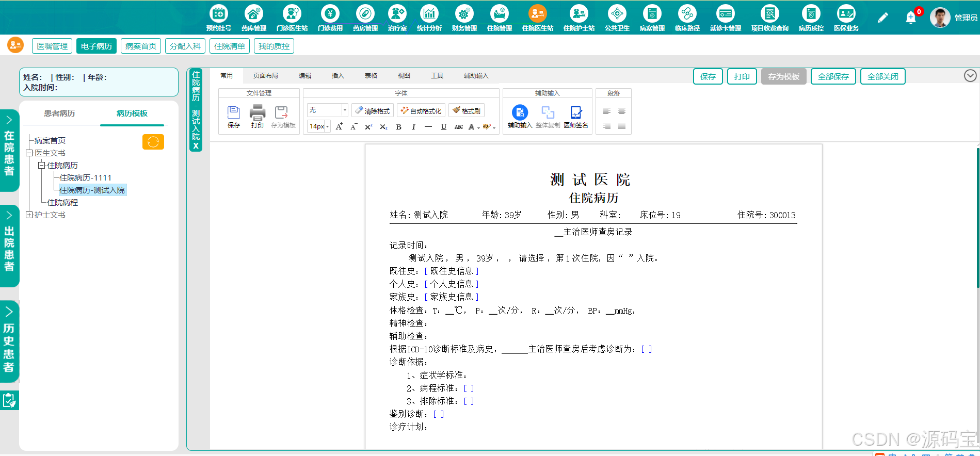Open the 财务管理 module

click(464, 18)
